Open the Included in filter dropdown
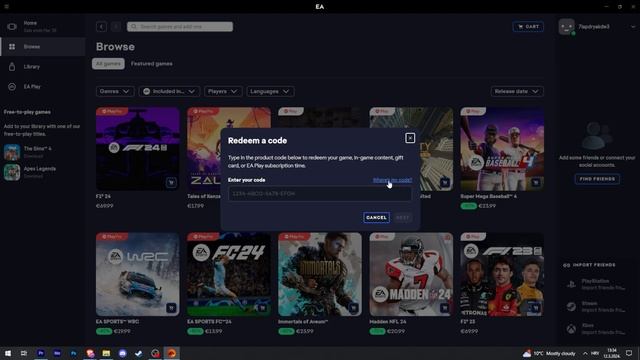Image resolution: width=640 pixels, height=360 pixels. [x=169, y=91]
